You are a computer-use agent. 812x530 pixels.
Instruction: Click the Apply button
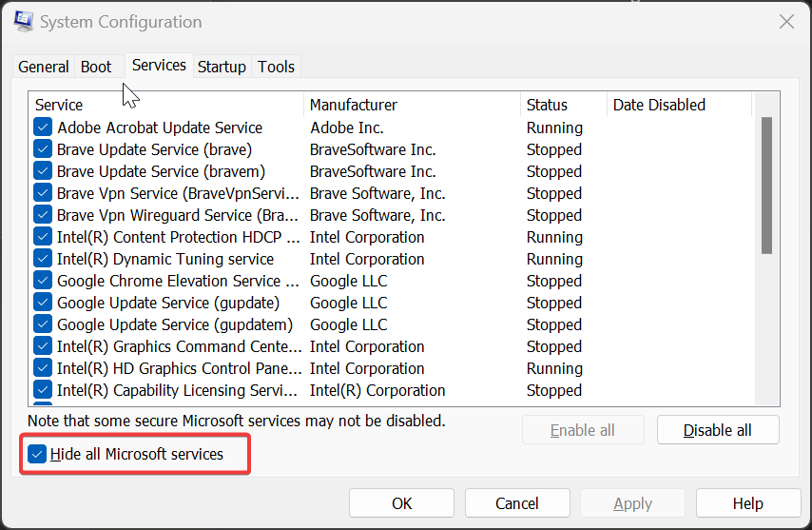pyautogui.click(x=633, y=503)
